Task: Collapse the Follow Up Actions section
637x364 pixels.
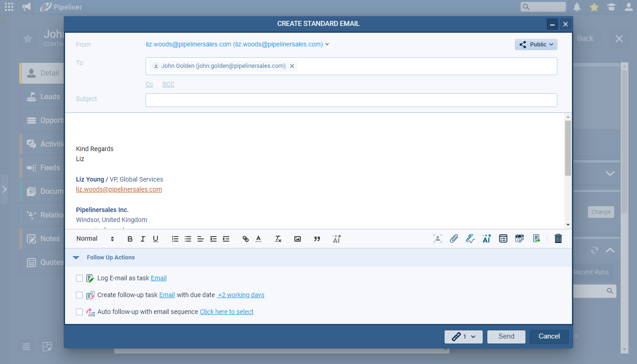Action: point(76,258)
